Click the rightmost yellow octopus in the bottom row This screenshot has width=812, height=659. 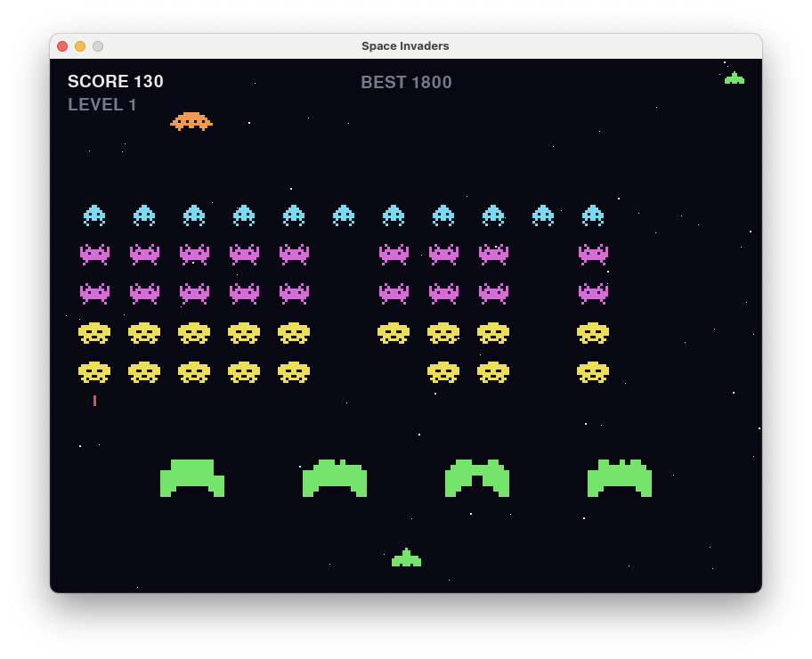click(x=593, y=372)
